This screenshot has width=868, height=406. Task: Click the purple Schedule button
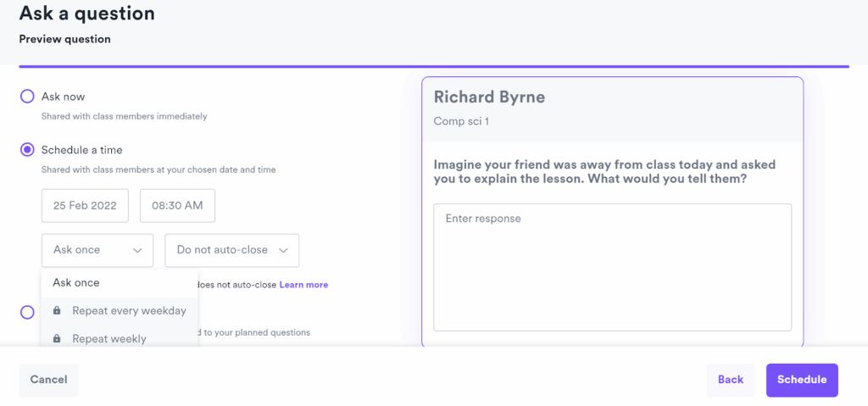(x=801, y=380)
